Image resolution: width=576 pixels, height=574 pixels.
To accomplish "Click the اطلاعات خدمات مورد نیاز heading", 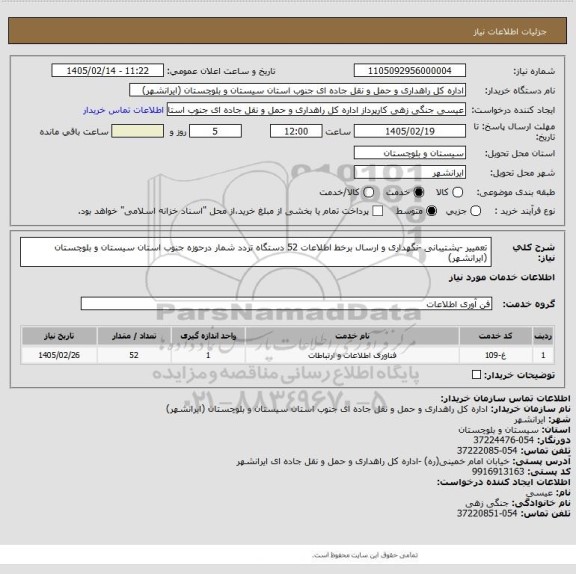I will 501,278.
